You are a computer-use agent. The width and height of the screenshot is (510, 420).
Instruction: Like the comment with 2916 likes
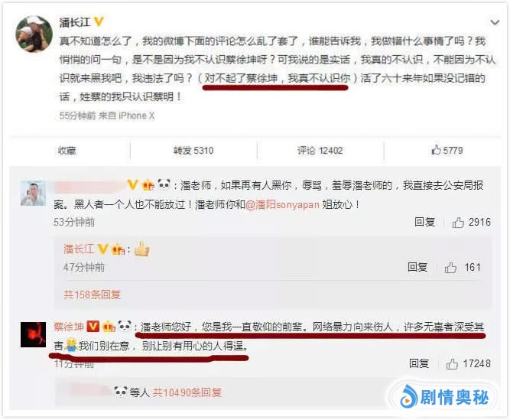click(471, 222)
